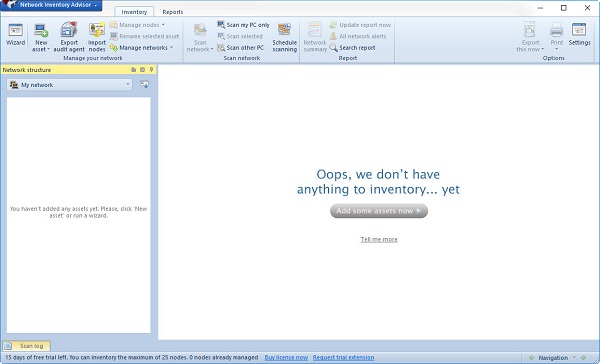Expand the My network combo box

click(x=69, y=85)
